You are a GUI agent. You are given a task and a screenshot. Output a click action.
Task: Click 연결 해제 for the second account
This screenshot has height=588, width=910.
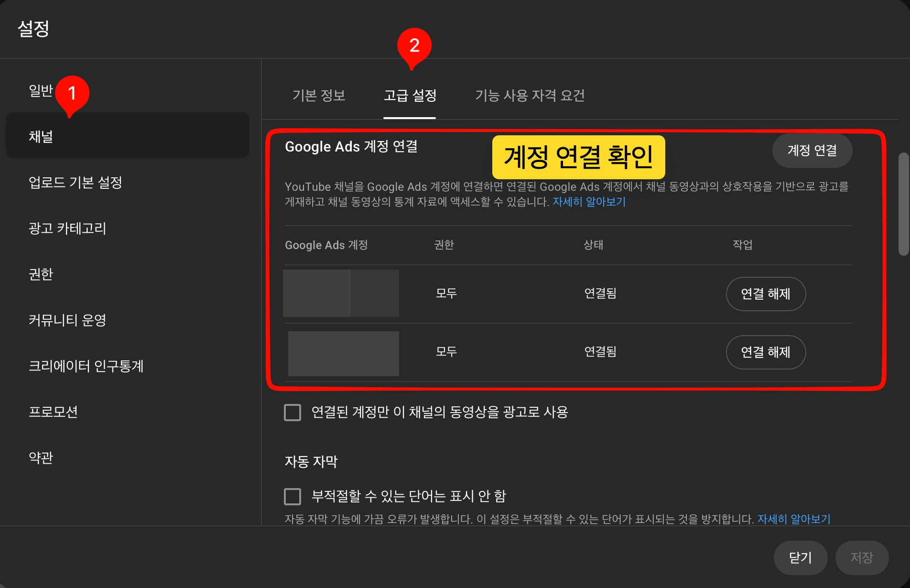(x=766, y=352)
